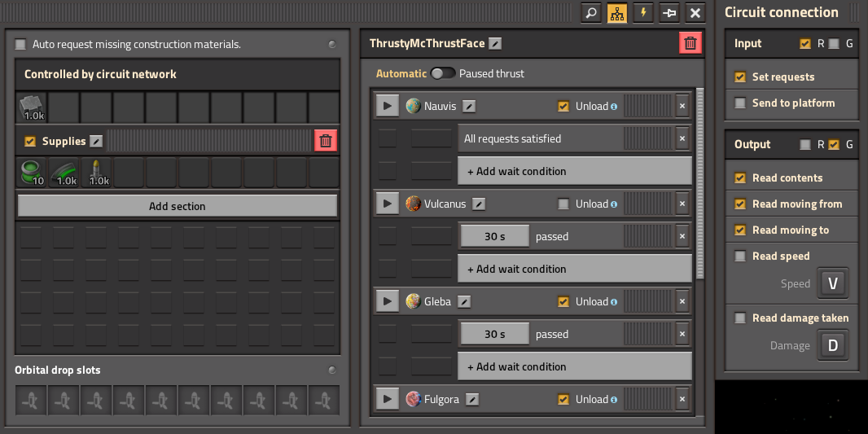Screen dimensions: 868x434
Task: Change the 30 s wait time for Vulcanus
Action: 495,236
